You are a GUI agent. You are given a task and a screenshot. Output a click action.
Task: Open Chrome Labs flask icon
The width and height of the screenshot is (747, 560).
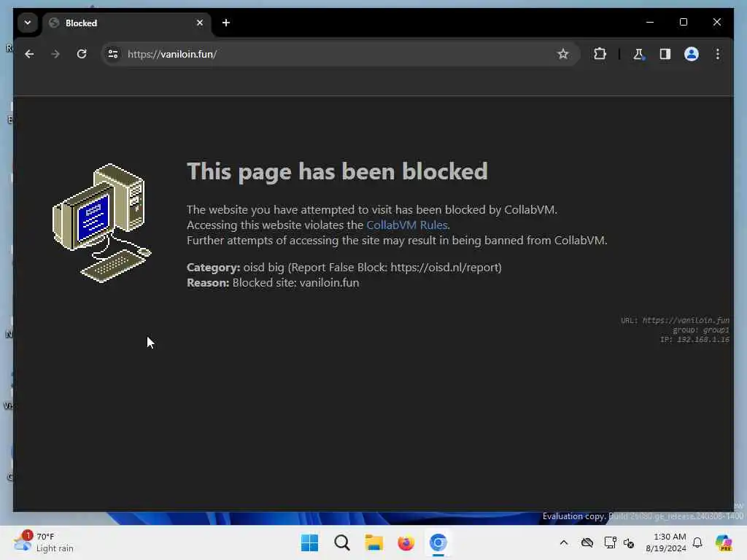point(638,54)
